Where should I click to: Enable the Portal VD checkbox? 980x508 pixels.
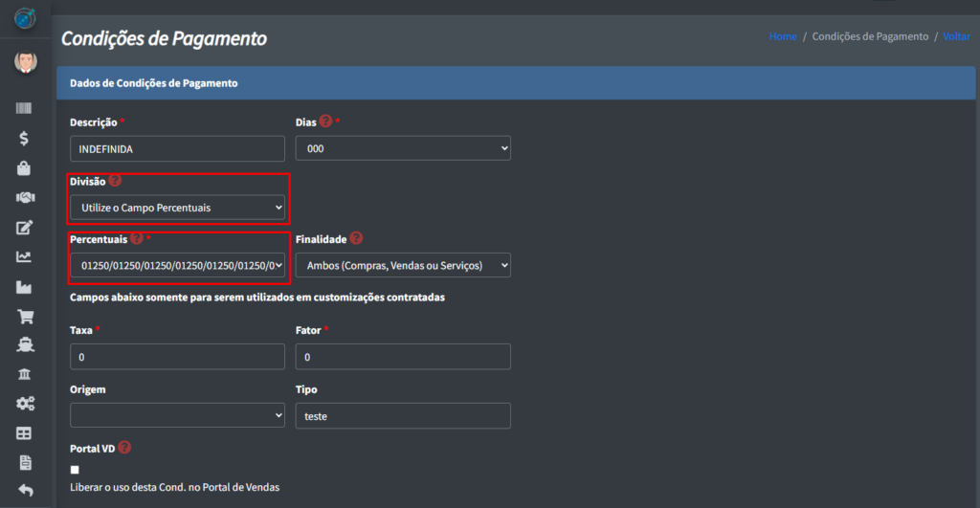[76, 470]
